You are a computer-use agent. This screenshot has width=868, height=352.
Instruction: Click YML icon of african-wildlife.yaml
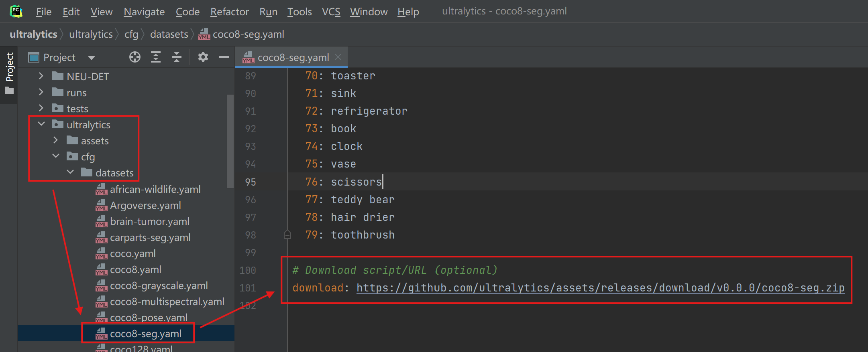click(x=102, y=189)
